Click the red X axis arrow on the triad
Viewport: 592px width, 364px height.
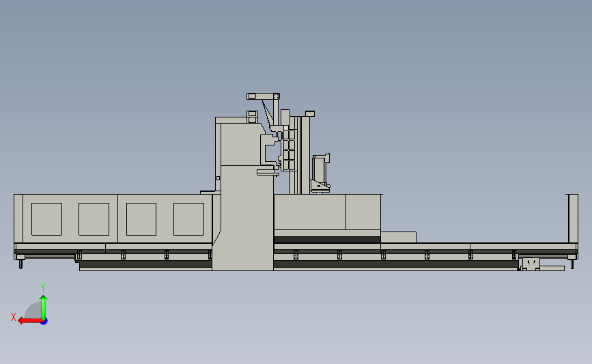pos(30,321)
